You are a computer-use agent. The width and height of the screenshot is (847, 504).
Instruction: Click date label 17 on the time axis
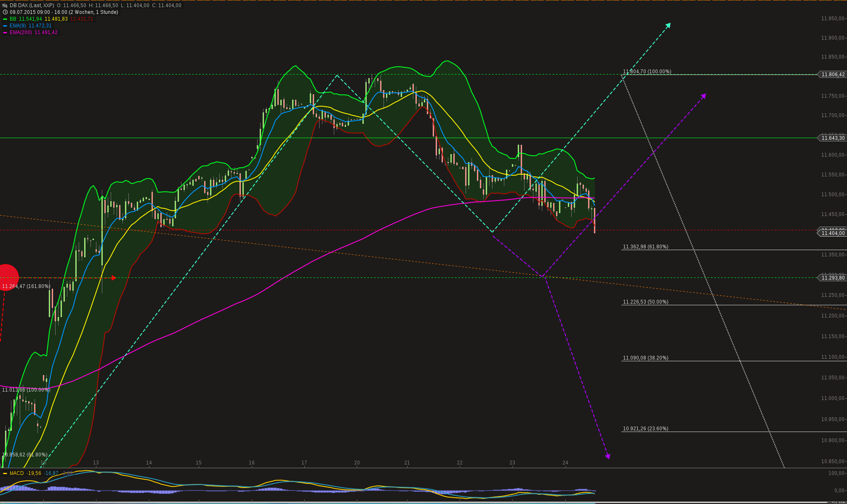304,463
